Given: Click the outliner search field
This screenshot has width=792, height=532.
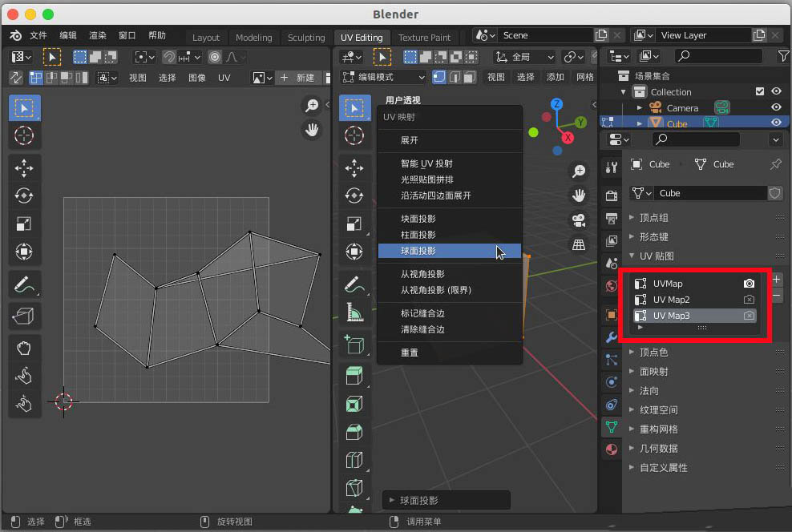Looking at the screenshot, I should (x=718, y=56).
